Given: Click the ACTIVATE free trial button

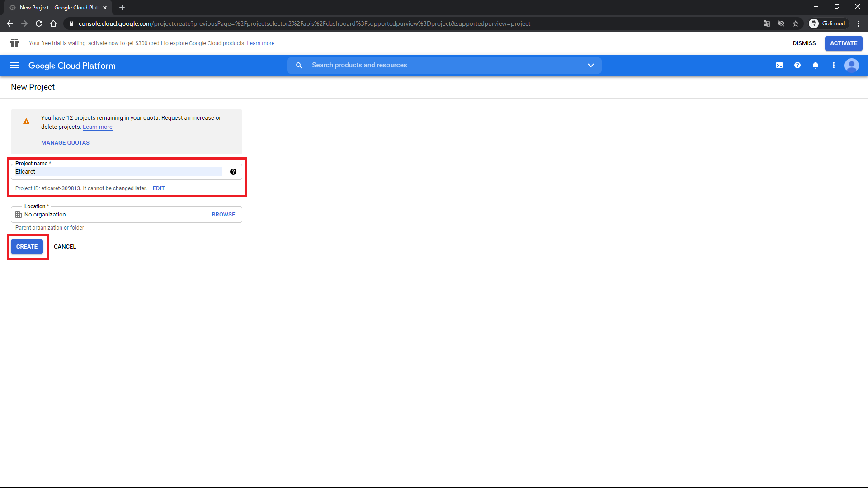Looking at the screenshot, I should [844, 43].
